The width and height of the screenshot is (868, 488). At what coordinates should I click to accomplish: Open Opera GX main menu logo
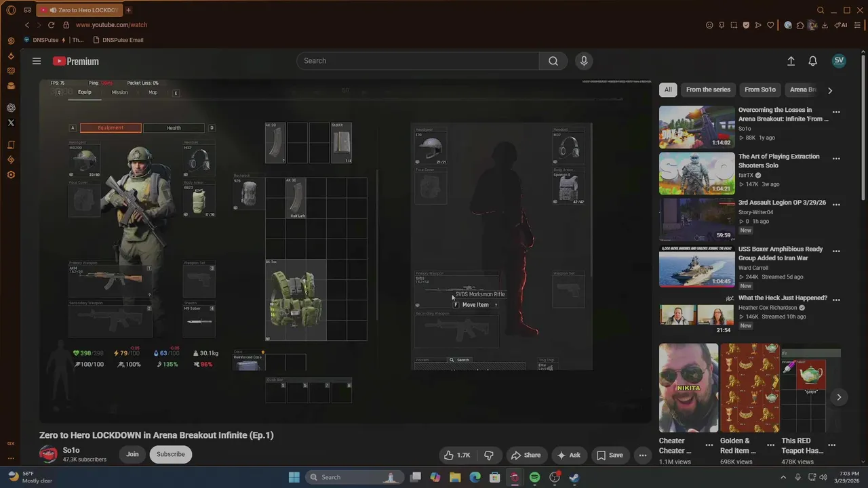11,10
